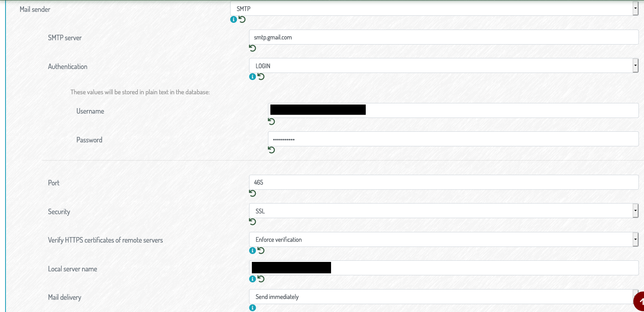Reset the Authentication setting to default

point(261,77)
